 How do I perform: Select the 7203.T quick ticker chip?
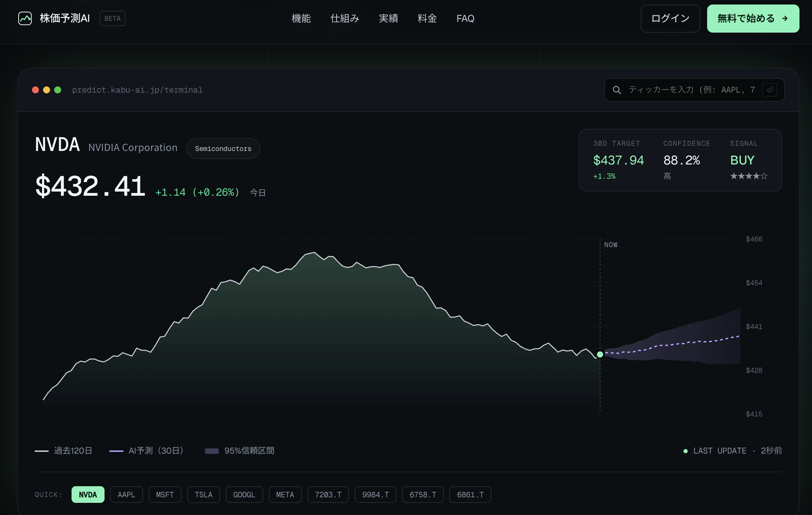[328, 495]
